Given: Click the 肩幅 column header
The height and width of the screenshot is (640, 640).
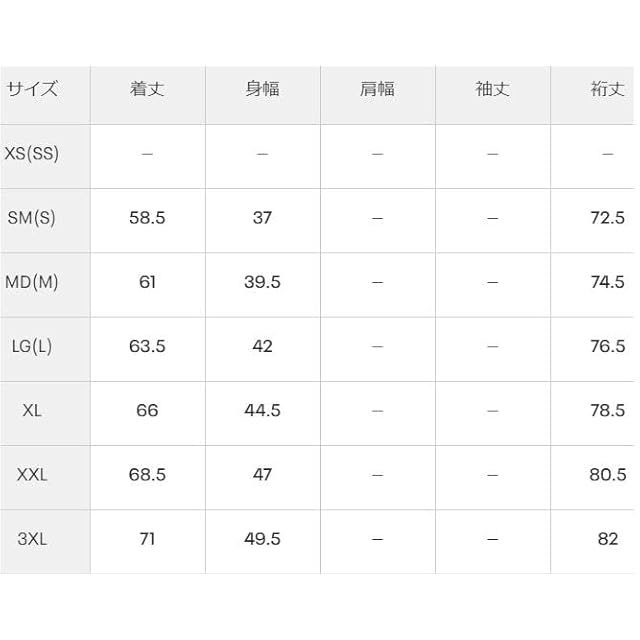Looking at the screenshot, I should (377, 89).
